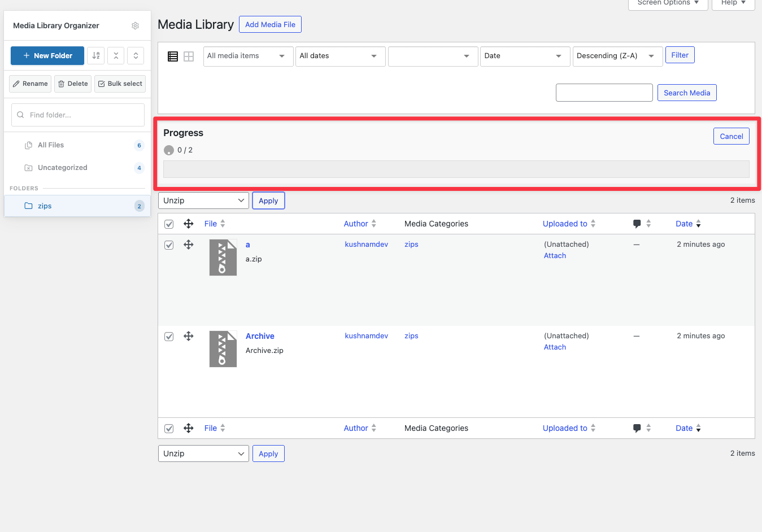Click the unzip progress bar

pyautogui.click(x=456, y=168)
